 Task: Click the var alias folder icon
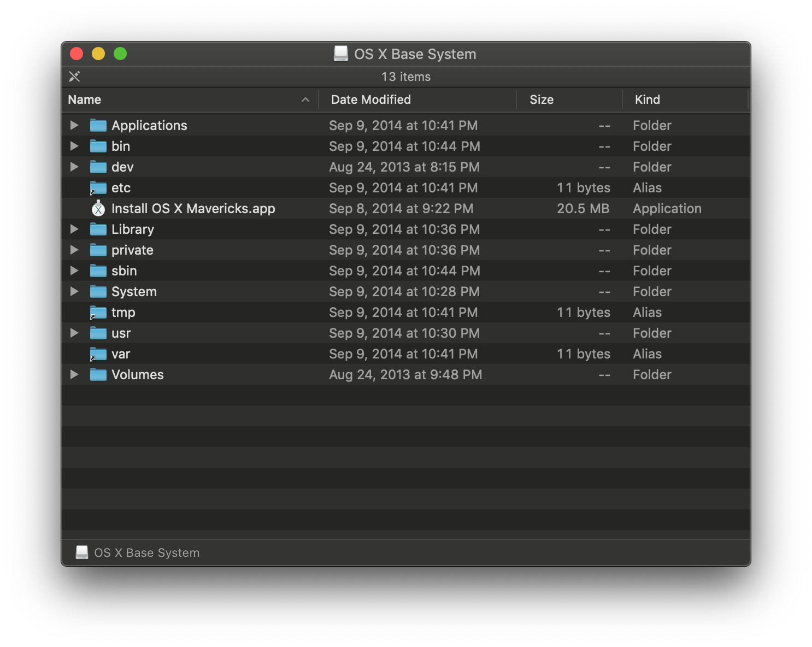[98, 354]
